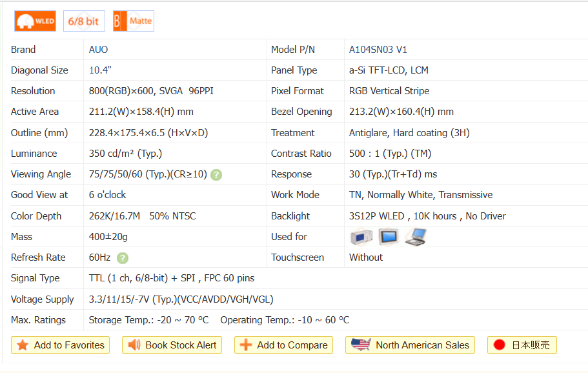
Task: Click the a-Si TFT-LCD, LCM panel type
Action: pyautogui.click(x=389, y=70)
